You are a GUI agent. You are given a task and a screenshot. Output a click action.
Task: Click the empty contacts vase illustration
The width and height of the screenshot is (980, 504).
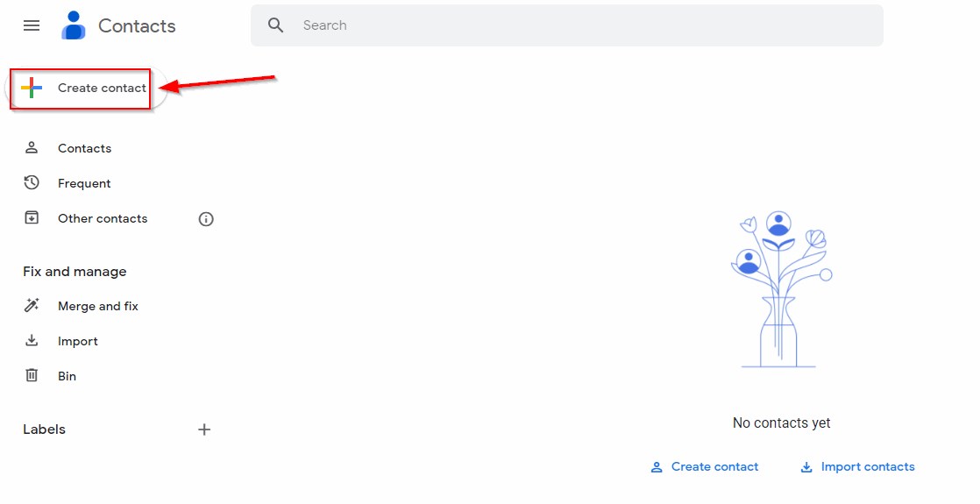point(780,289)
